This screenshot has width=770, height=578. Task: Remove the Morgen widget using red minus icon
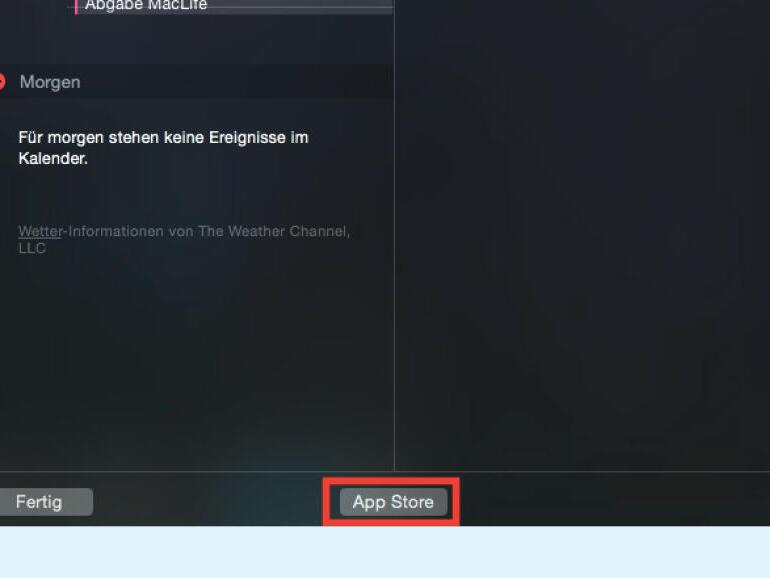coord(1,82)
